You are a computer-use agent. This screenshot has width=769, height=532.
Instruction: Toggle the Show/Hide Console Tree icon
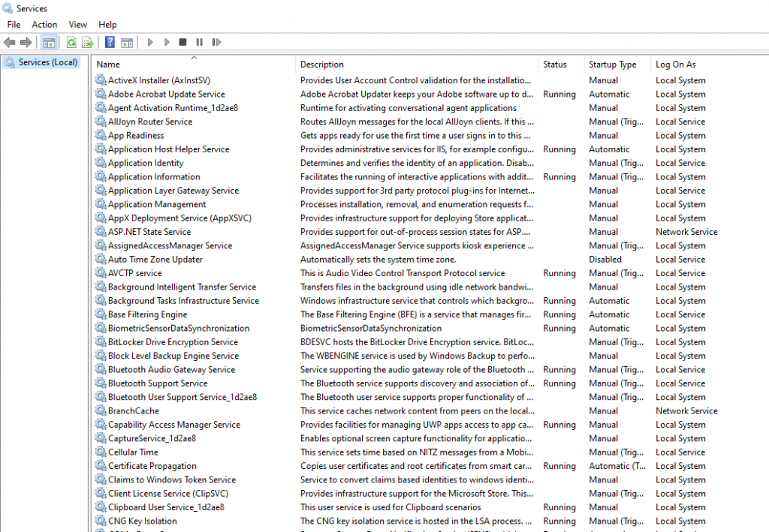[x=49, y=42]
